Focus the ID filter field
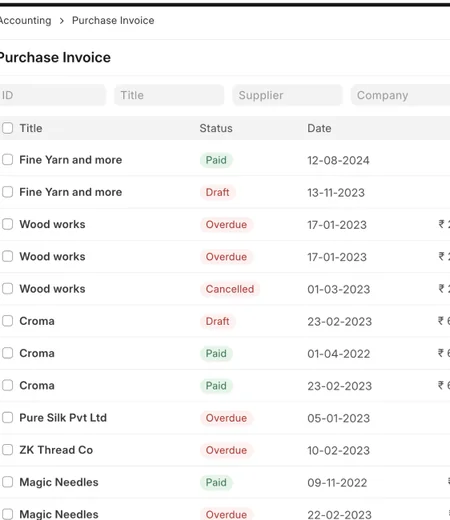This screenshot has width=450, height=520. 52,95
